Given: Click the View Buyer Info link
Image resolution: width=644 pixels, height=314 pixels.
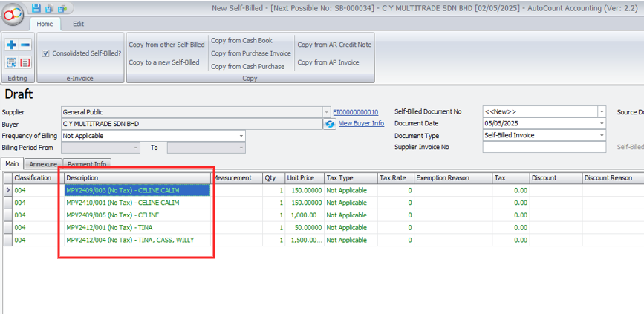Looking at the screenshot, I should 361,124.
